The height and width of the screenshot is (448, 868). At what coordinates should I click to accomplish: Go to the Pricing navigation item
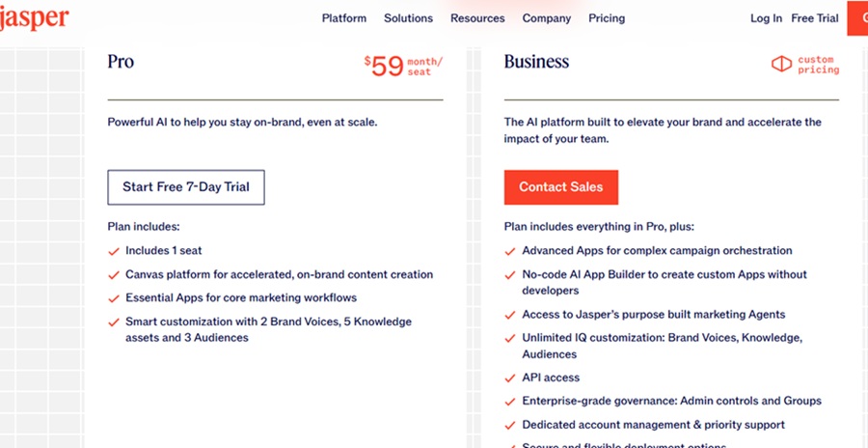[x=607, y=18]
